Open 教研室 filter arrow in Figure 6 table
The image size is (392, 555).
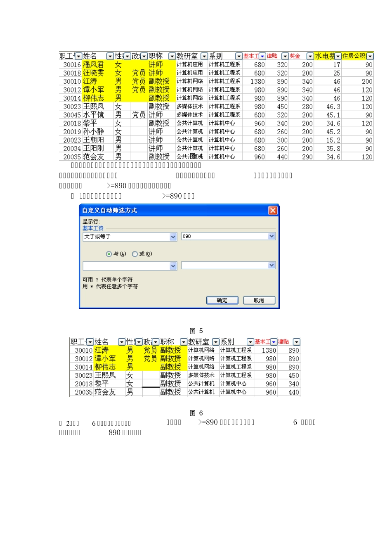coord(216,342)
